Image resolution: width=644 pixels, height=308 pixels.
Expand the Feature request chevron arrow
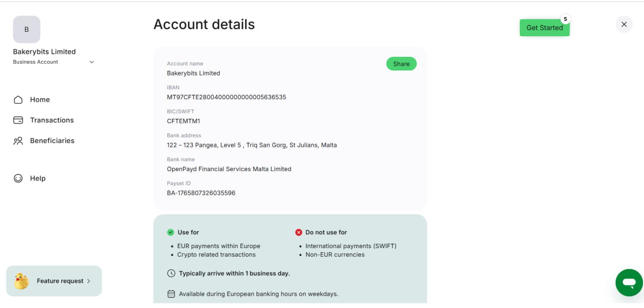click(89, 281)
